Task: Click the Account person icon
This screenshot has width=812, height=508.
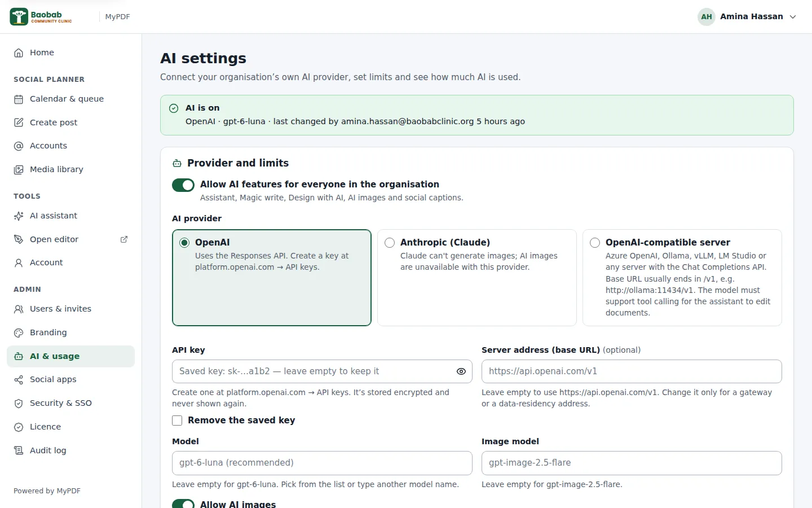Action: pos(19,262)
